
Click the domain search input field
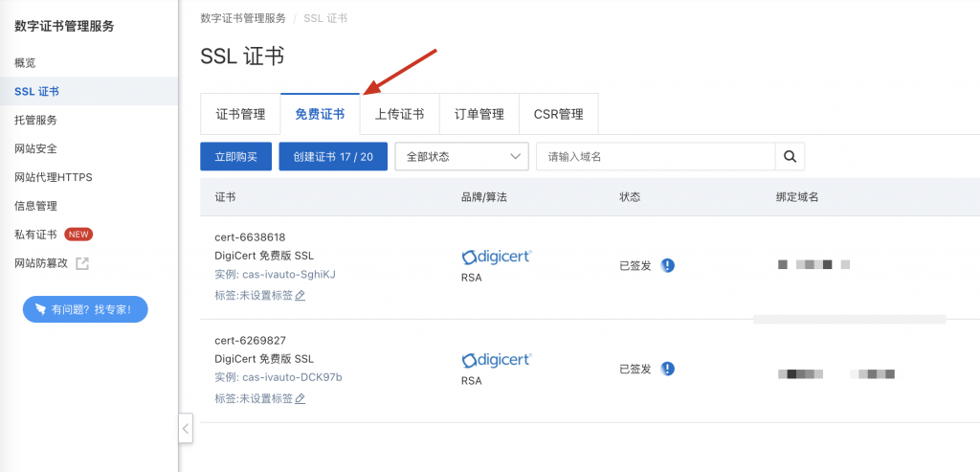[x=655, y=157]
